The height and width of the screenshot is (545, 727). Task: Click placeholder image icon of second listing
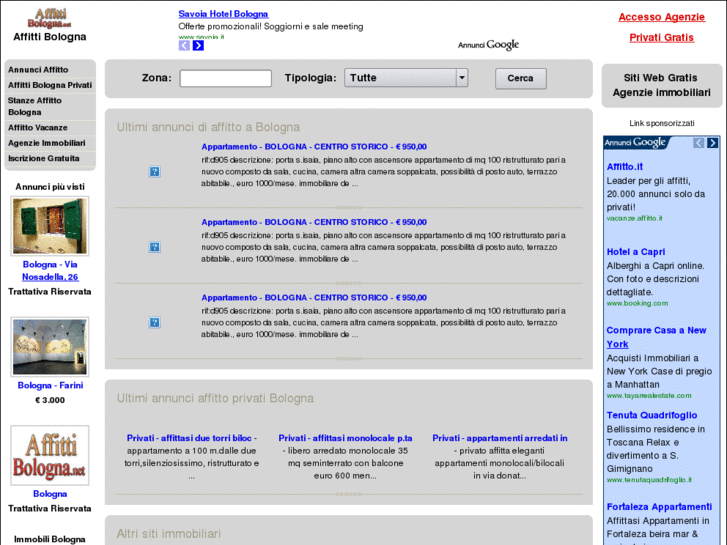point(154,247)
